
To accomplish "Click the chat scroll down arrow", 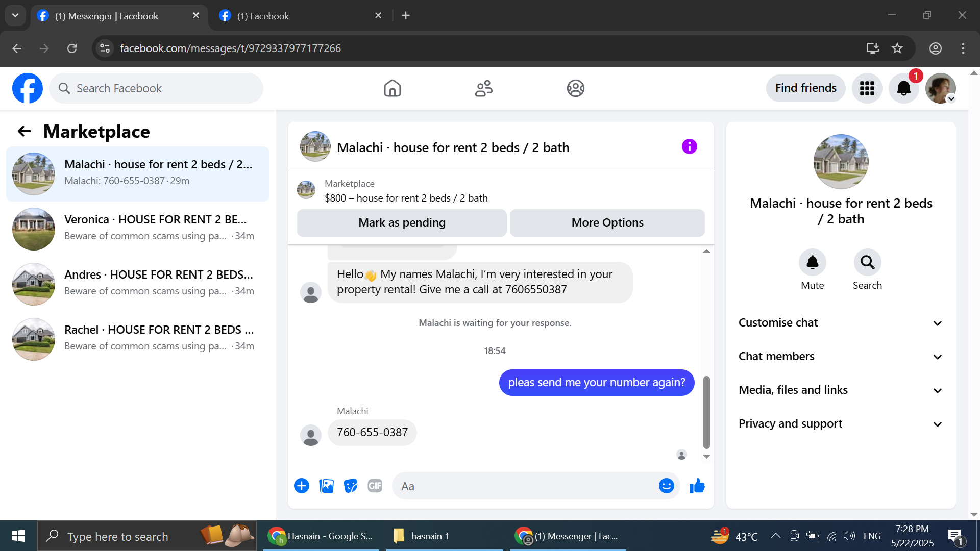I will [x=706, y=457].
